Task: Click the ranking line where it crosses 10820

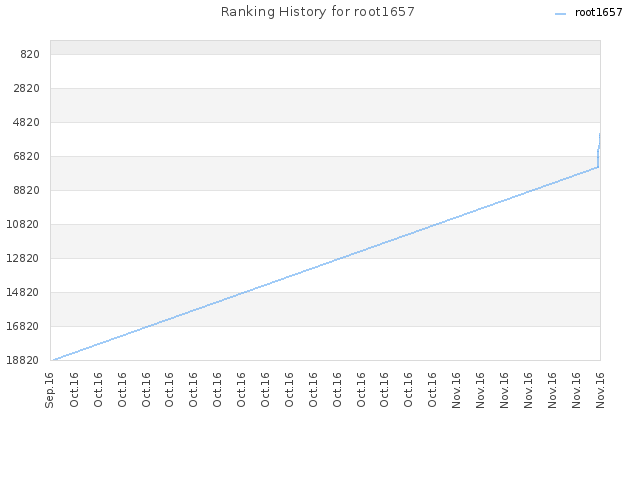Action: (435, 224)
